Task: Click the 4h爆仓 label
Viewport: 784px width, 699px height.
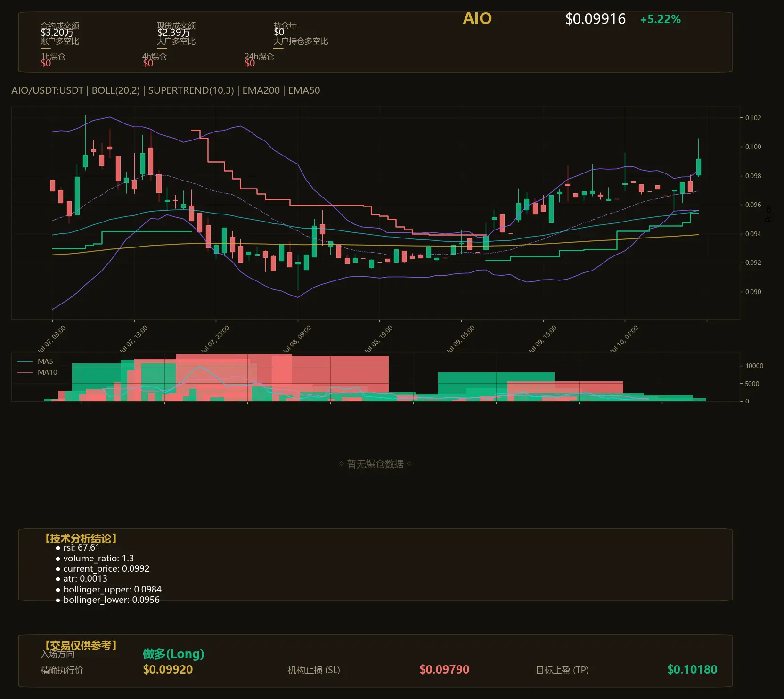Action: click(155, 57)
